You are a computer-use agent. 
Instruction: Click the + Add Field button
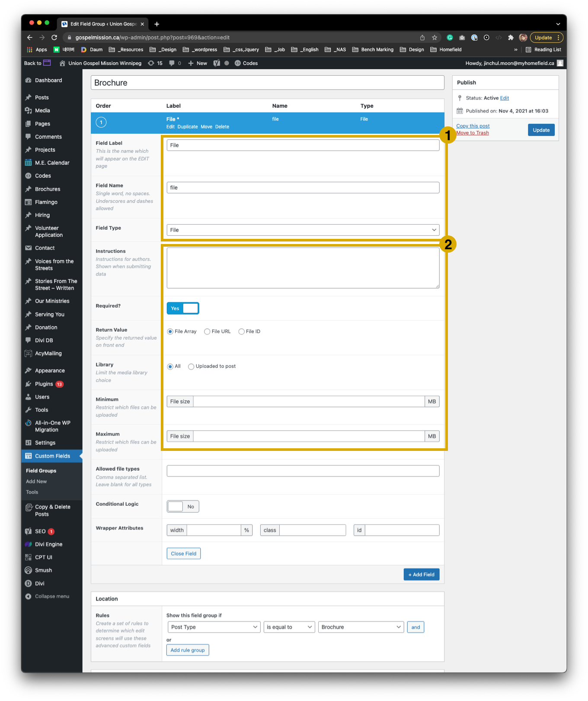[x=421, y=575]
